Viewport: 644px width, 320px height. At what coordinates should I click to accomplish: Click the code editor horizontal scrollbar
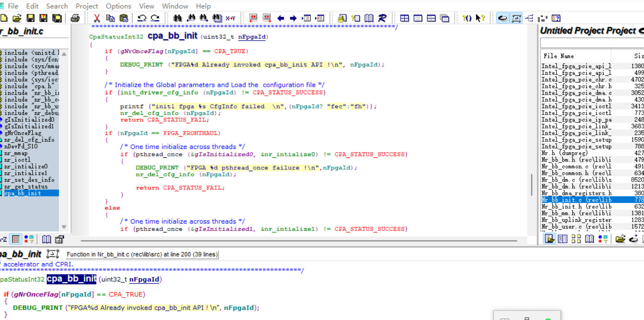click(x=299, y=241)
